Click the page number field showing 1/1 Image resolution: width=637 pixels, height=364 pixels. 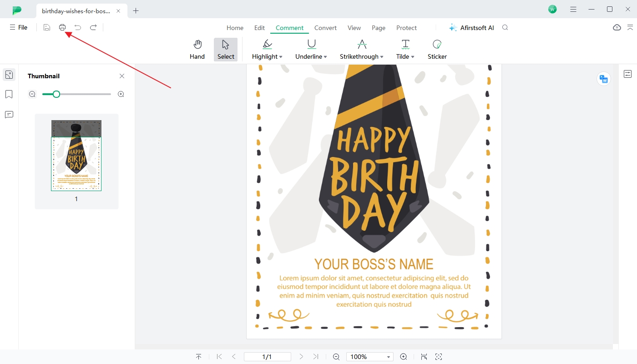(x=268, y=357)
